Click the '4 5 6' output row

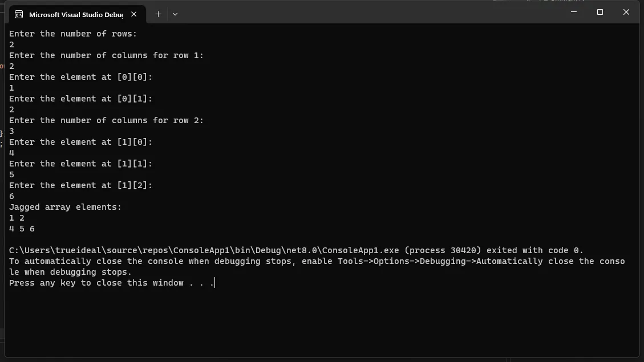click(22, 229)
